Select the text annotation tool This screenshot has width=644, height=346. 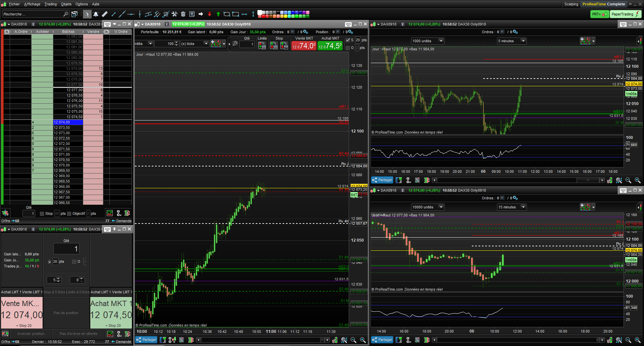(192, 14)
